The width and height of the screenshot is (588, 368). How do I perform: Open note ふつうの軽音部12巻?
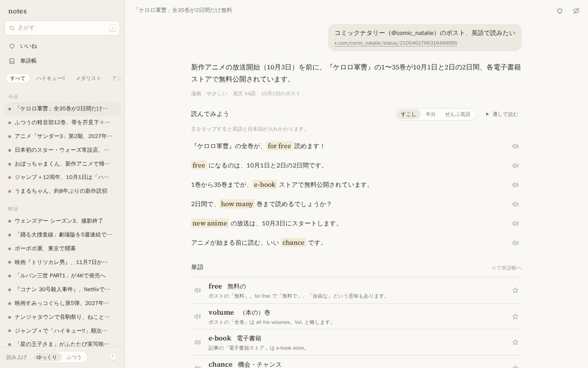point(62,122)
